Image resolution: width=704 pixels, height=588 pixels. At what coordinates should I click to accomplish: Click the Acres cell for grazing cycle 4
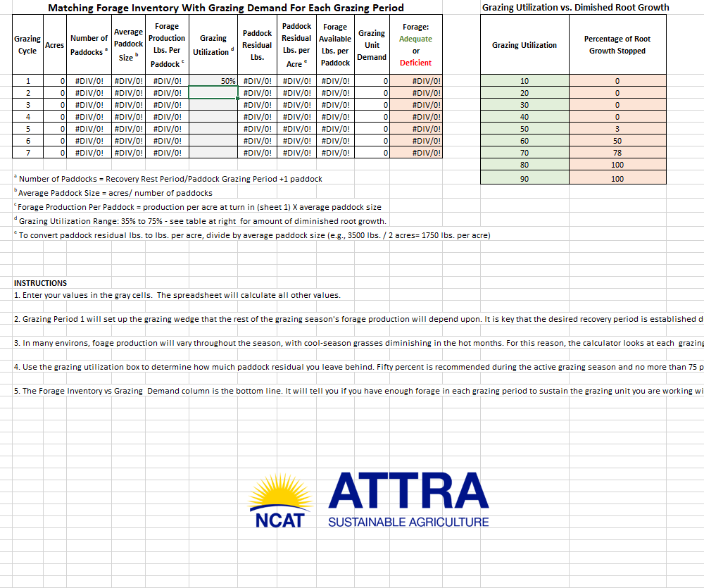click(54, 117)
